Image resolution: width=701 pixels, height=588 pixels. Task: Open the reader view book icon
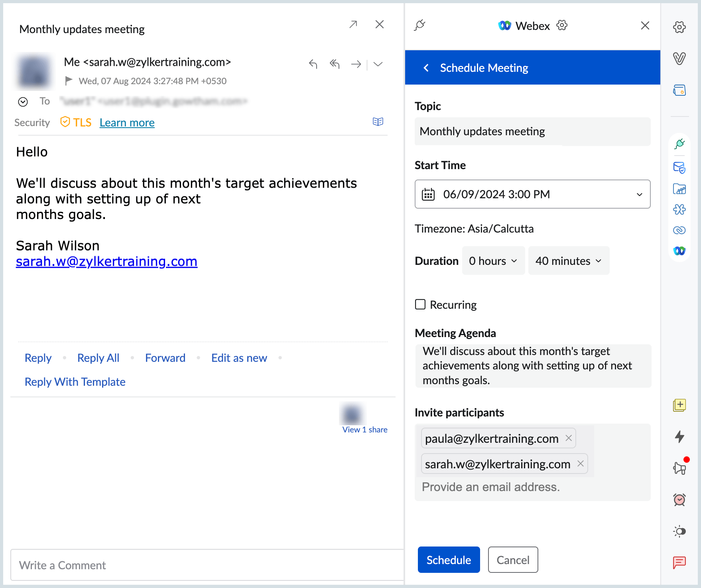378,122
